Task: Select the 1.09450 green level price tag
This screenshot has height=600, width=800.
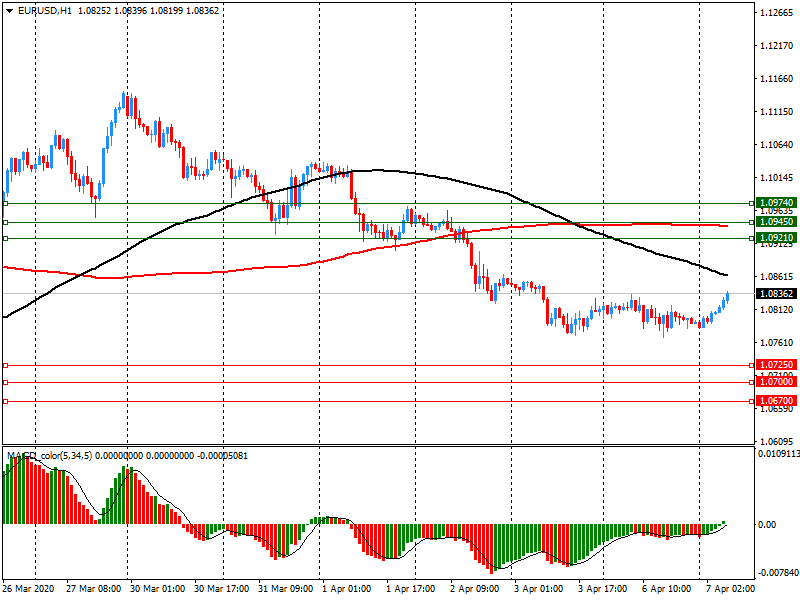Action: (x=776, y=222)
